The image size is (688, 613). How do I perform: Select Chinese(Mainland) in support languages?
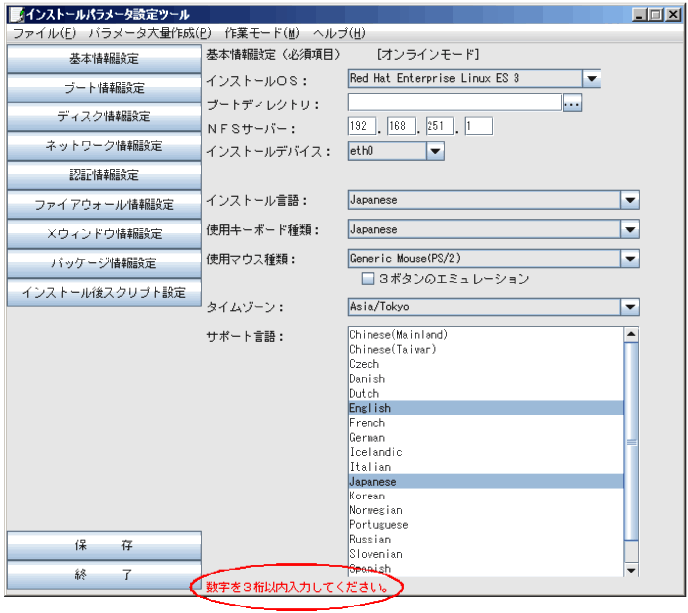click(486, 335)
